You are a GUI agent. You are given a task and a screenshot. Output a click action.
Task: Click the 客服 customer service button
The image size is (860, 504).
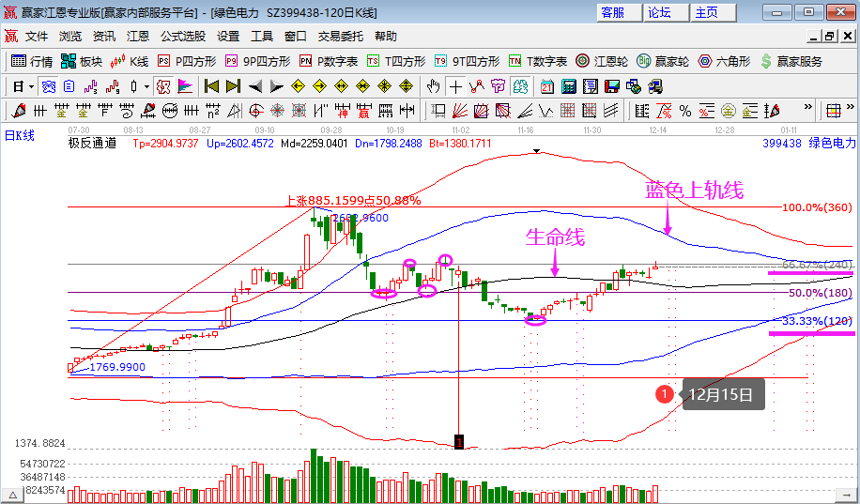[x=619, y=12]
